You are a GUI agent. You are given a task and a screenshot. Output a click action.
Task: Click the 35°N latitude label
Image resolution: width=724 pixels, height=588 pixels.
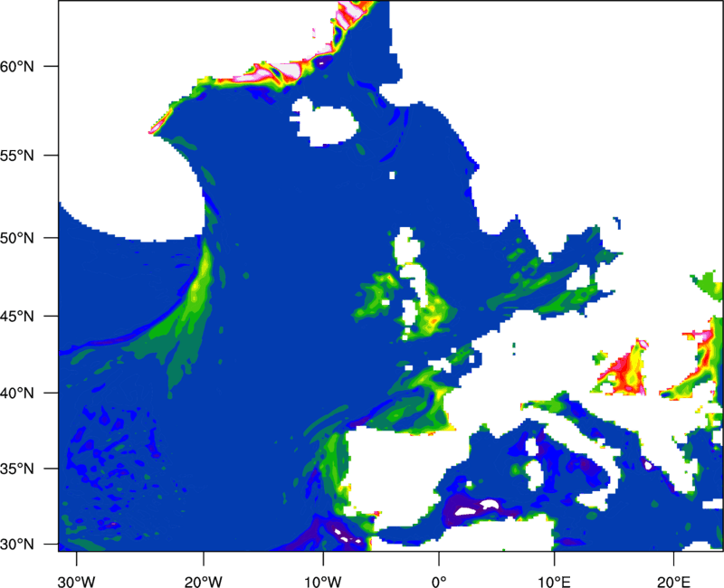point(17,469)
